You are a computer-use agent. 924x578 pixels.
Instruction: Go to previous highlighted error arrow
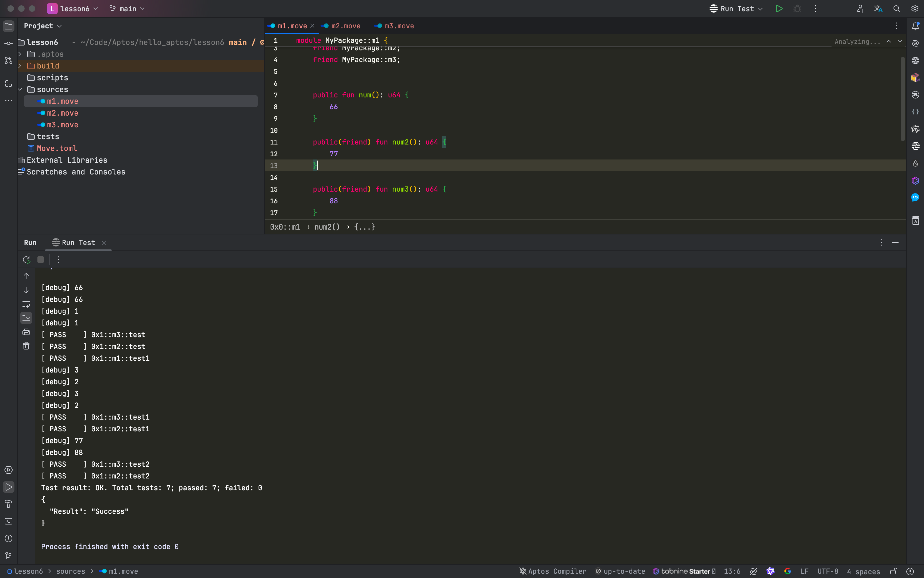[889, 41]
